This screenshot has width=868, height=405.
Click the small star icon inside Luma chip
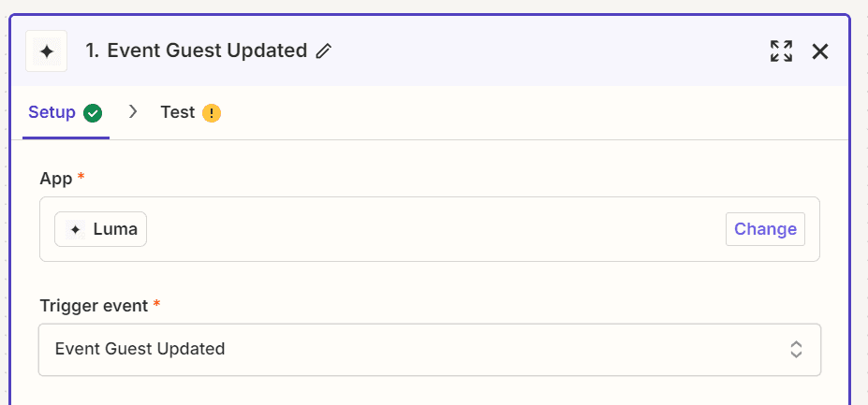(x=75, y=229)
